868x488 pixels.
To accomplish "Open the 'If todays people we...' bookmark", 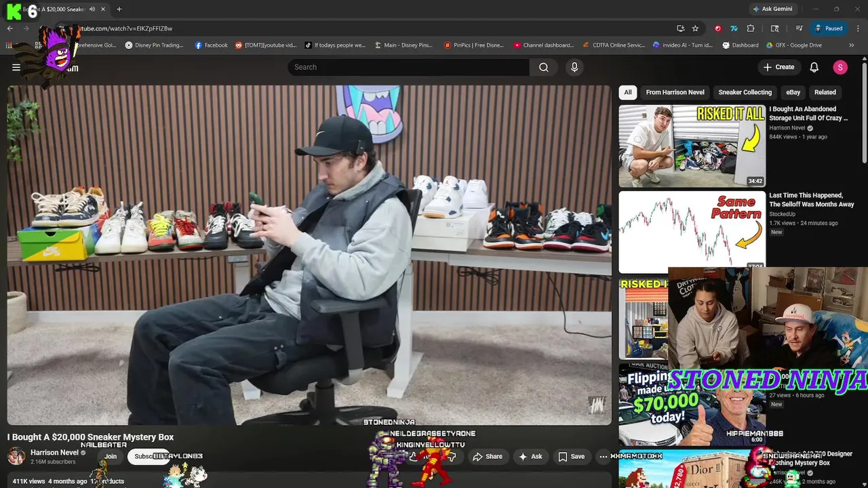I will pyautogui.click(x=335, y=45).
